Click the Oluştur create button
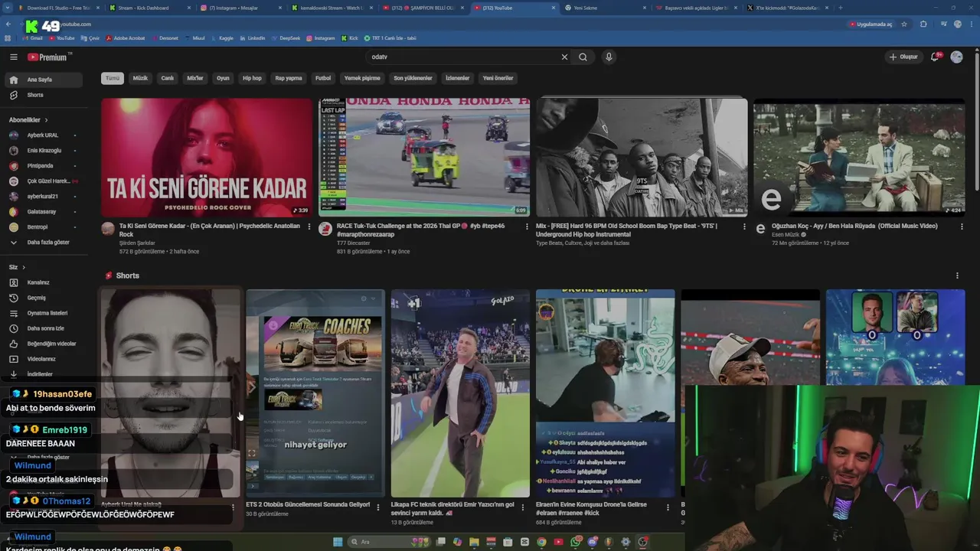The width and height of the screenshot is (980, 551). point(903,57)
